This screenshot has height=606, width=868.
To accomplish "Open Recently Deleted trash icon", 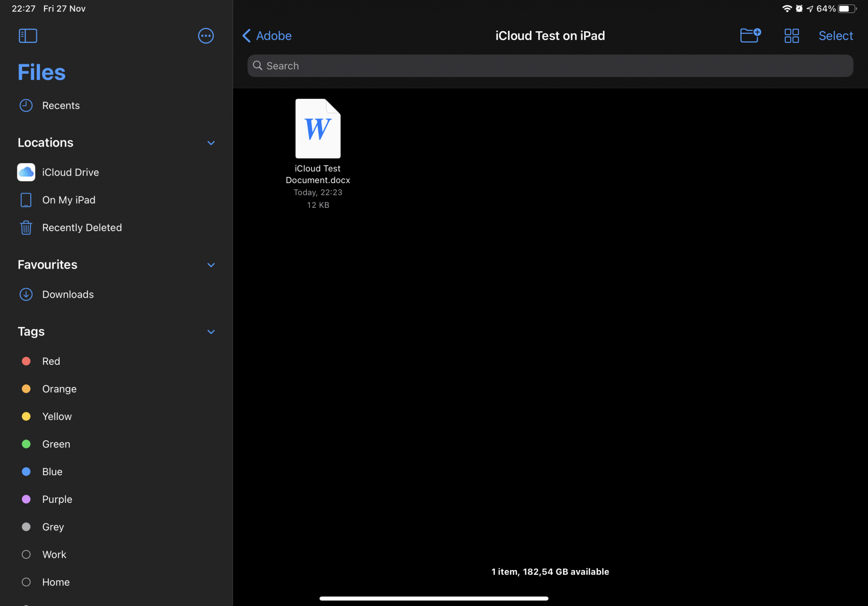I will tap(26, 227).
